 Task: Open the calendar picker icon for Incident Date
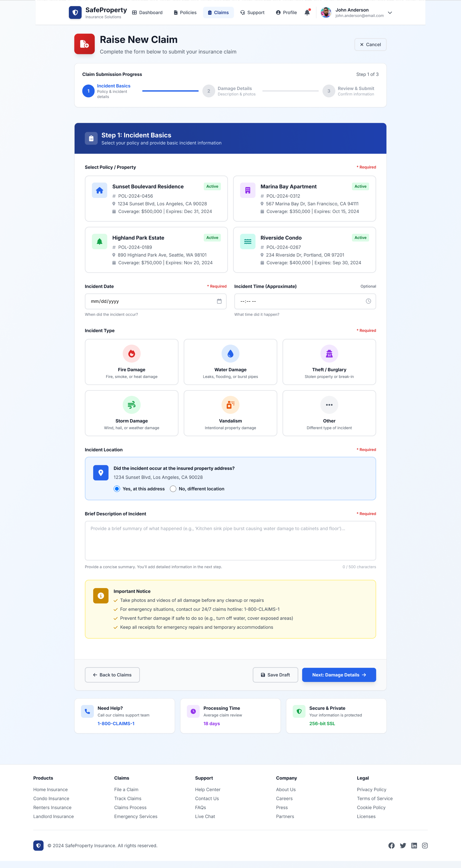(x=219, y=301)
